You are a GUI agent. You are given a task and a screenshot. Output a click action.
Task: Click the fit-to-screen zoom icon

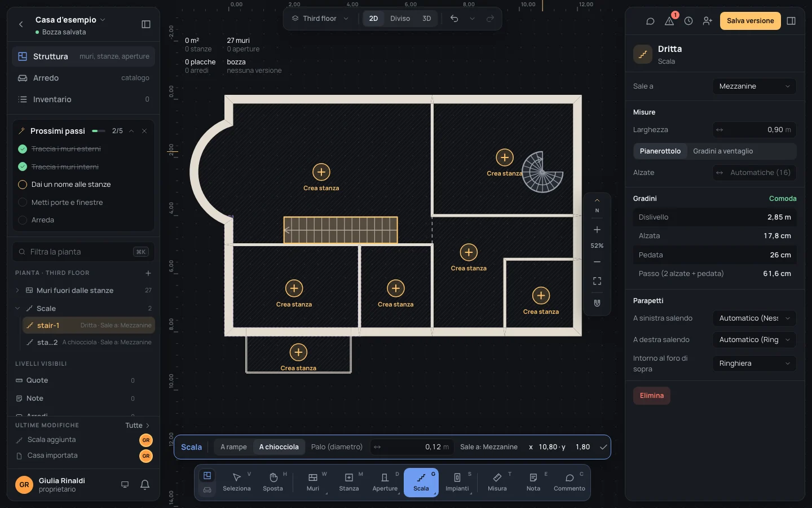click(x=597, y=281)
